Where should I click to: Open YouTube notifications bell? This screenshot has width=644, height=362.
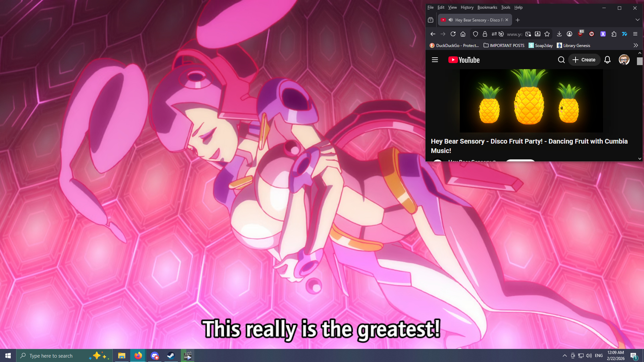[607, 60]
